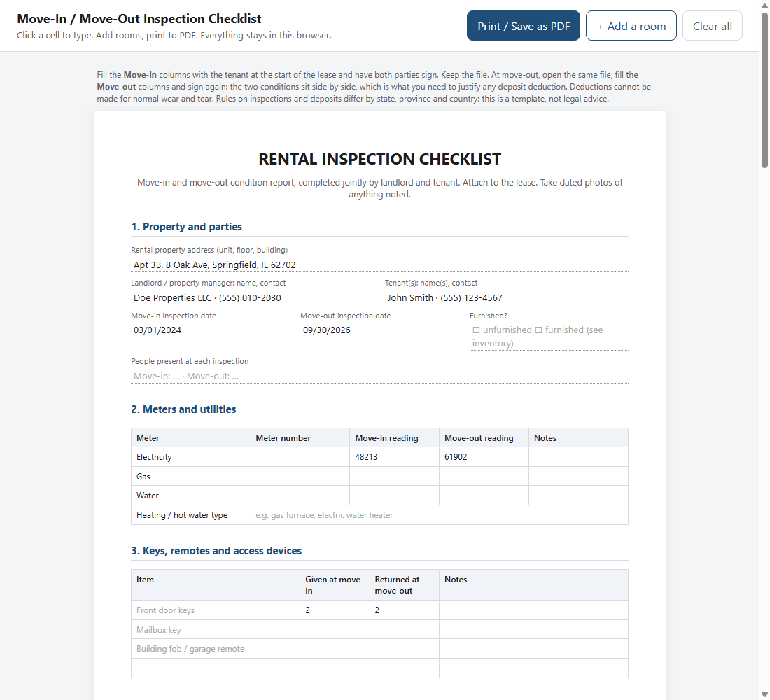Click the Gas meter number cell

click(x=300, y=476)
